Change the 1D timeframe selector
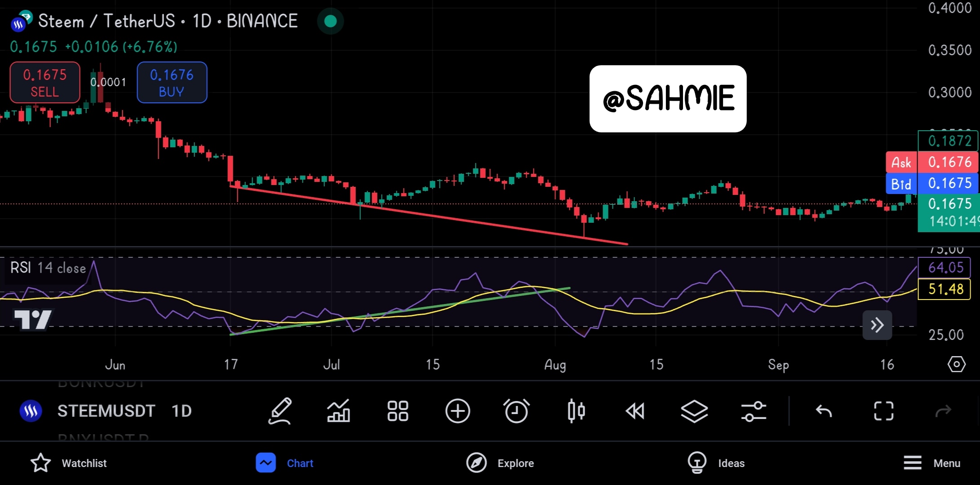Image resolution: width=980 pixels, height=485 pixels. pos(182,411)
